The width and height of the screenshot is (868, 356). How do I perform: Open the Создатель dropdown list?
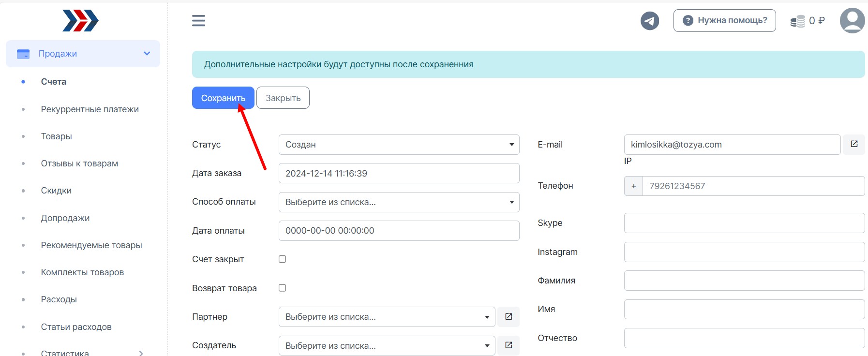[x=387, y=345]
